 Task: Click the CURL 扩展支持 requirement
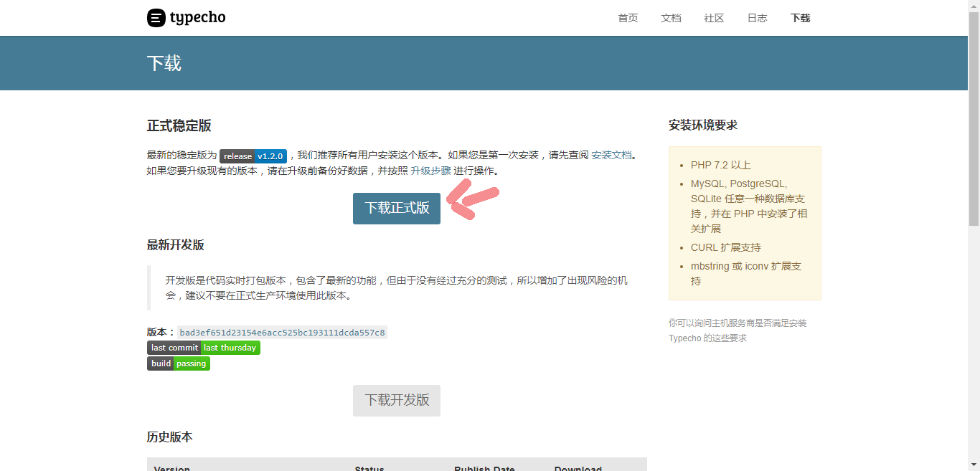[x=726, y=247]
